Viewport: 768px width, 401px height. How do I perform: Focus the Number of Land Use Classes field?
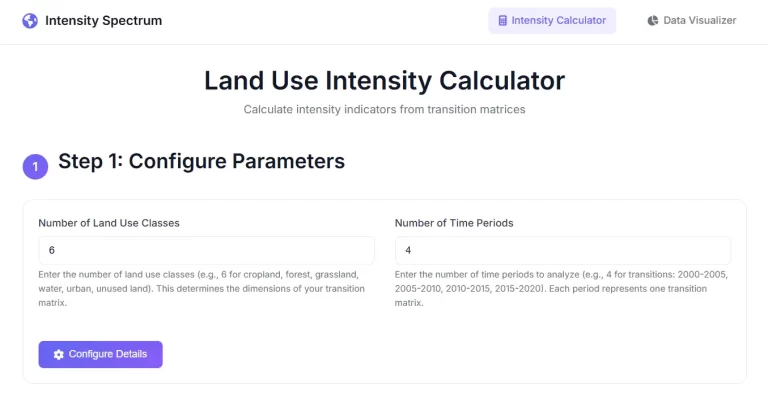point(206,250)
